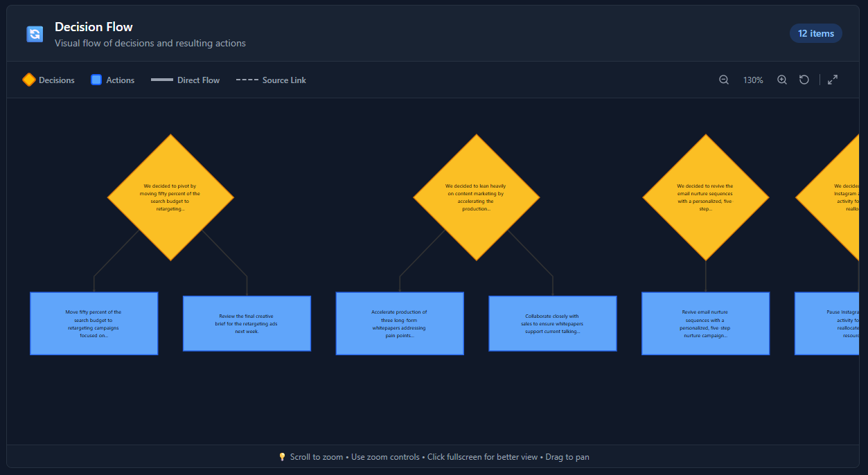Select the blue Actions square legend icon
Viewport: 868px width, 475px height.
95,80
